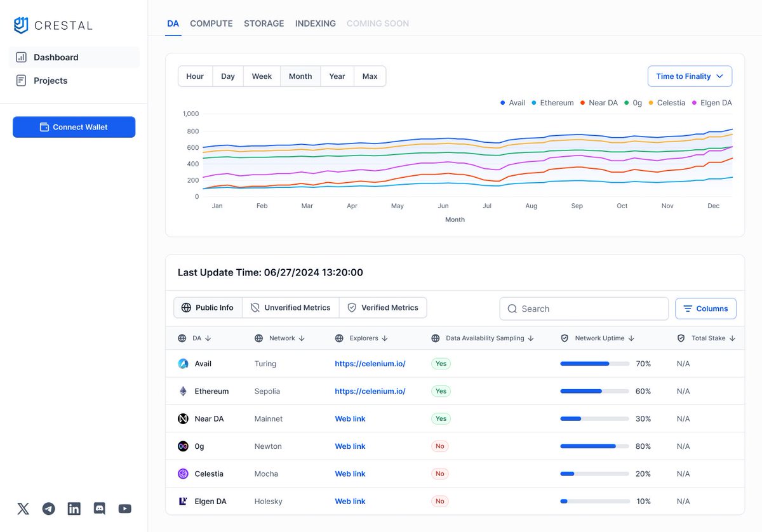Viewport: 762px width, 532px height.
Task: Set chart range to Max
Action: coord(370,76)
